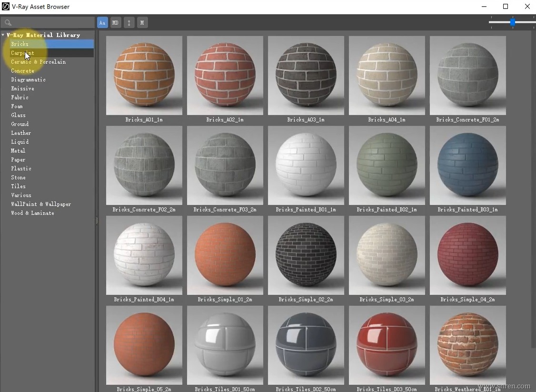Adjust the thumbnail size slider

[x=513, y=22]
